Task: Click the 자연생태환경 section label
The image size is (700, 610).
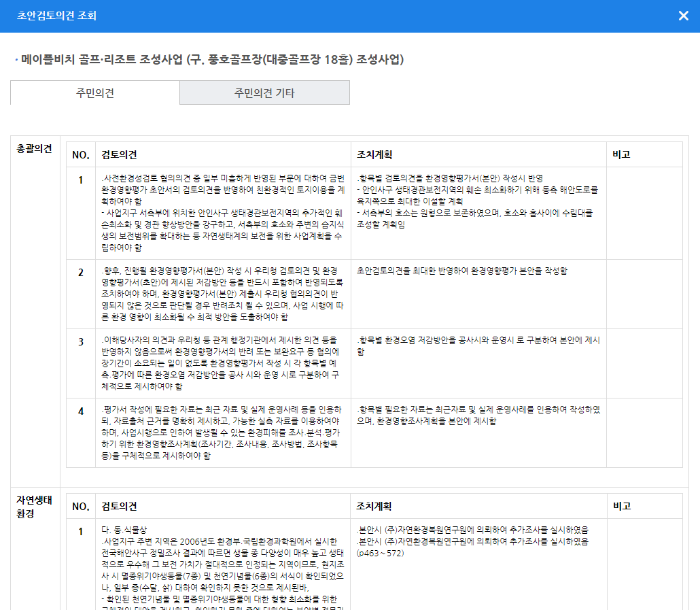Action: point(34,507)
